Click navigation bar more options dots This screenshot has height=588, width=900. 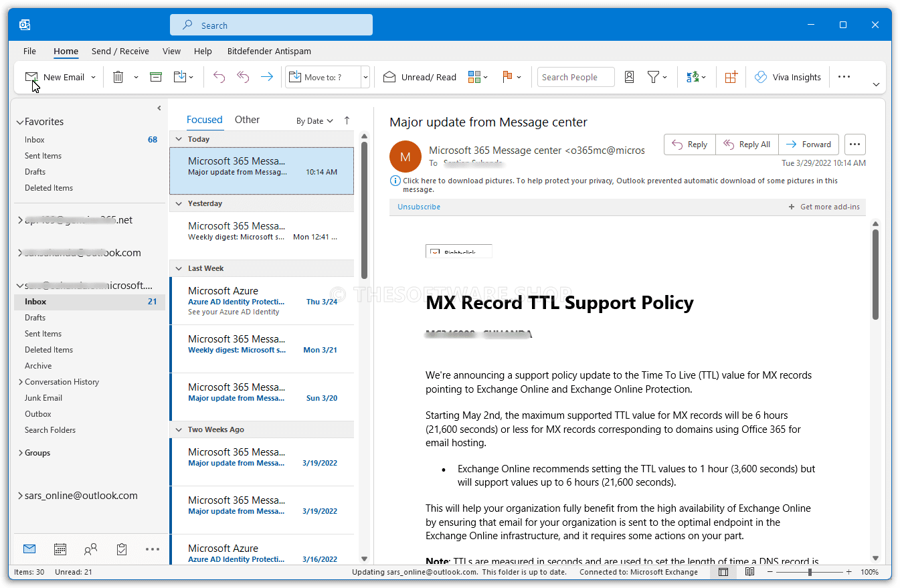153,549
